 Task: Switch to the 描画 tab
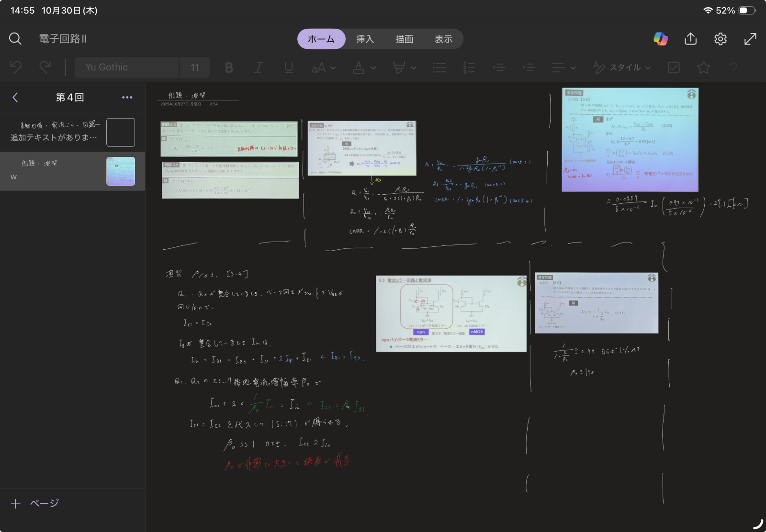(404, 39)
